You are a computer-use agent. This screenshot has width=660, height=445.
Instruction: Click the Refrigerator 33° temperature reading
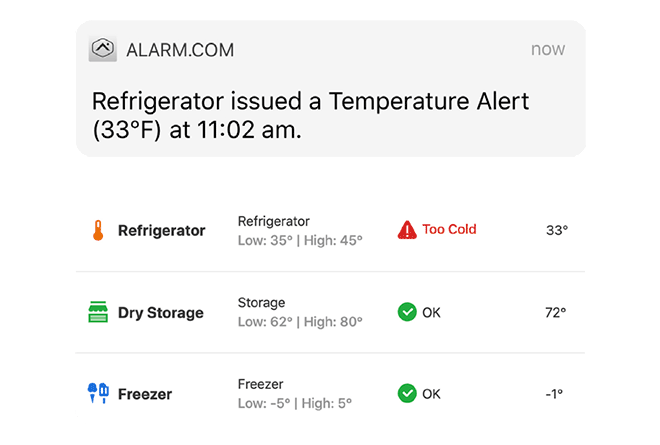(x=556, y=230)
